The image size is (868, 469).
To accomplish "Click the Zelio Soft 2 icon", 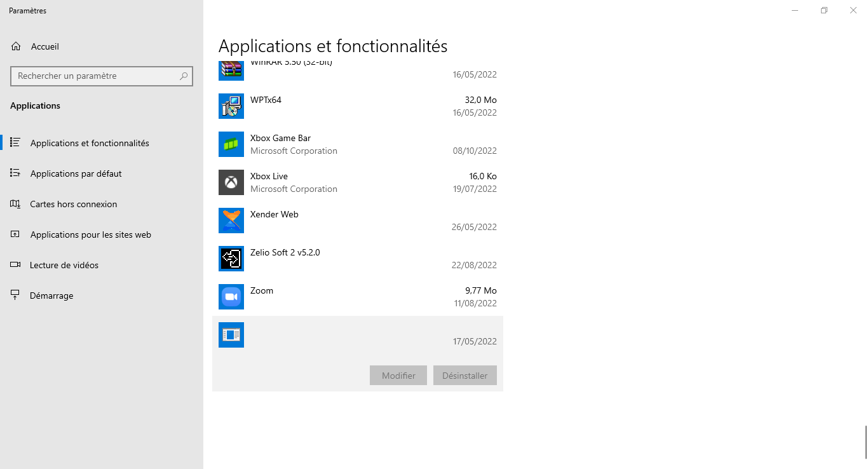I will [x=231, y=259].
